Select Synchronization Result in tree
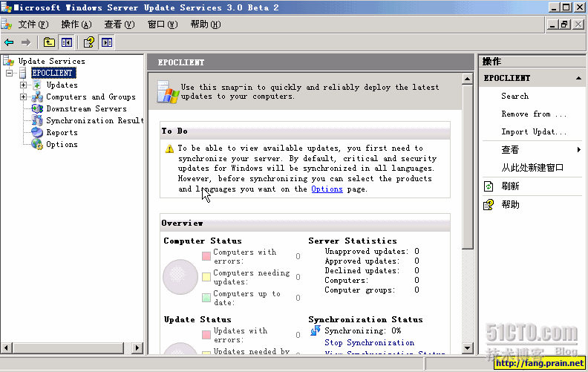588x372 pixels. [95, 121]
